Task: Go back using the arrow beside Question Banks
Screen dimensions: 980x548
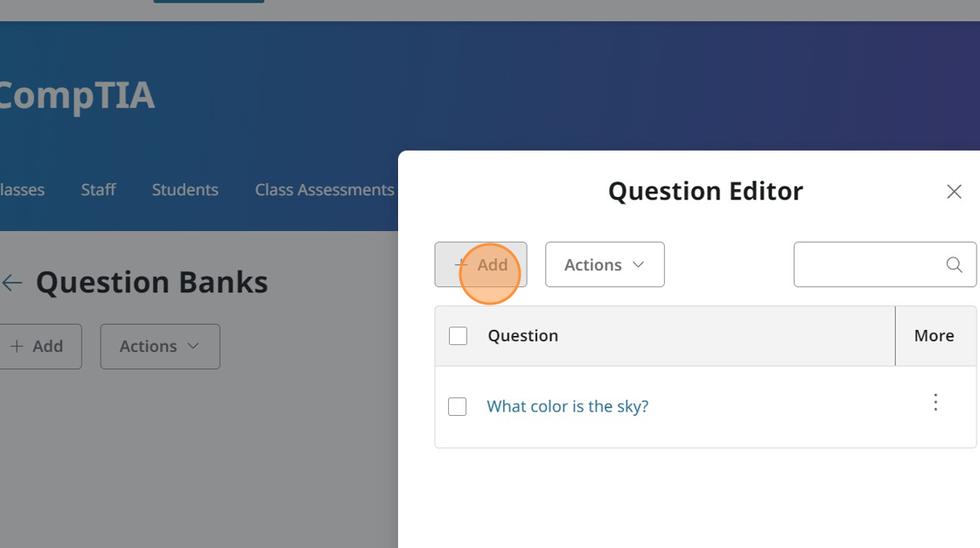Action: pos(12,283)
